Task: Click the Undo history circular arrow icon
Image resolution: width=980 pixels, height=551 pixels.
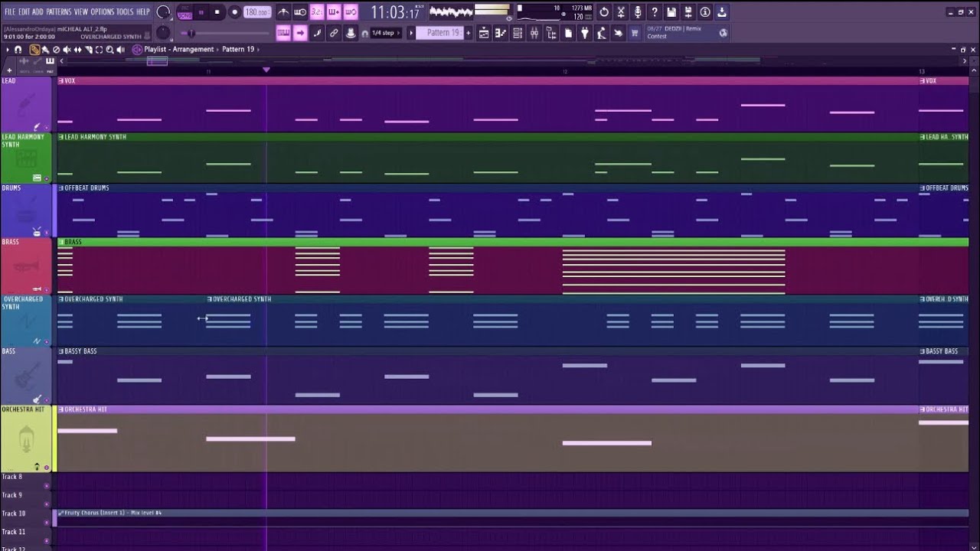Action: pos(604,12)
